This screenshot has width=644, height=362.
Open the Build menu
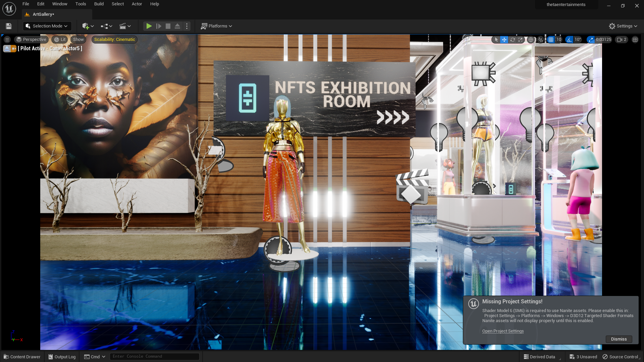click(99, 4)
